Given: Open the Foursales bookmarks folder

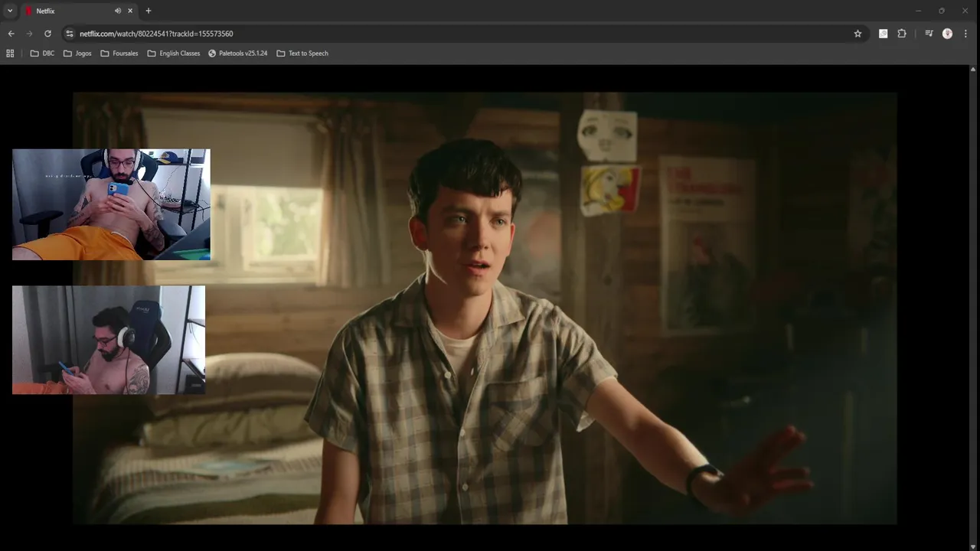Looking at the screenshot, I should point(119,54).
